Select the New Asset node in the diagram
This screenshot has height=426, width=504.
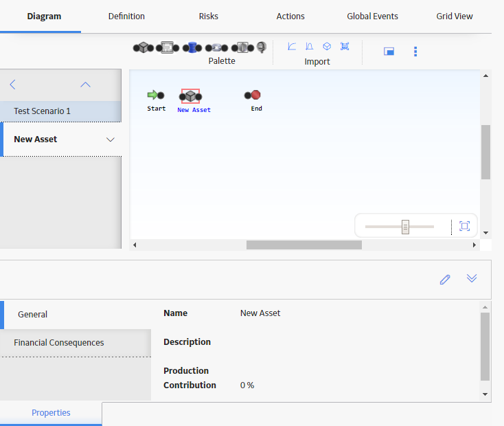pyautogui.click(x=190, y=96)
